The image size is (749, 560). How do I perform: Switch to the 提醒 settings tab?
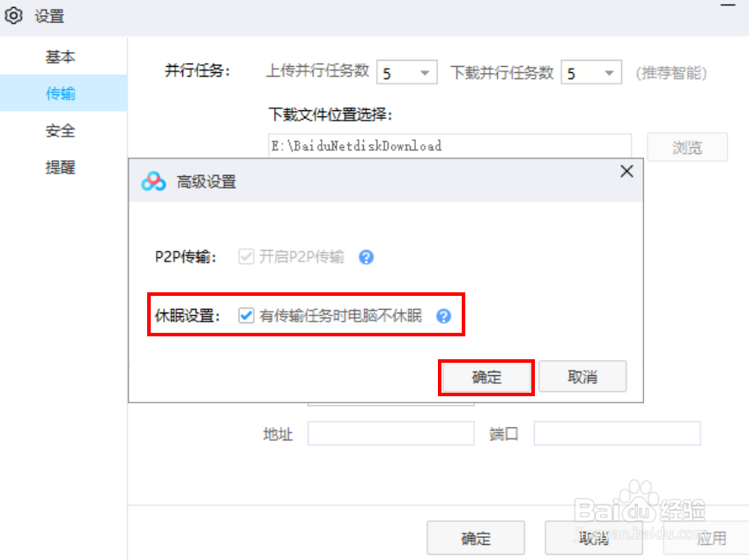60,167
